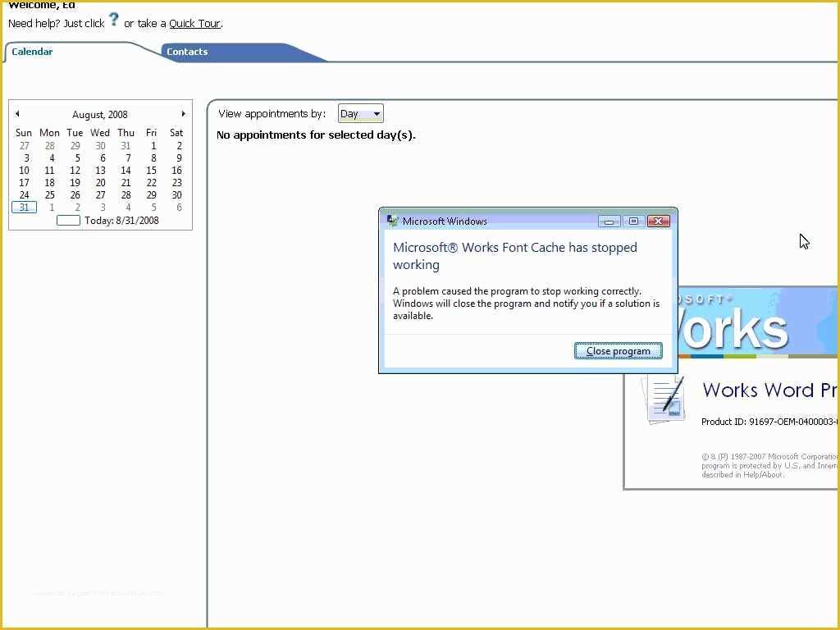Go to previous month in calendar
The image size is (840, 630).
point(18,113)
